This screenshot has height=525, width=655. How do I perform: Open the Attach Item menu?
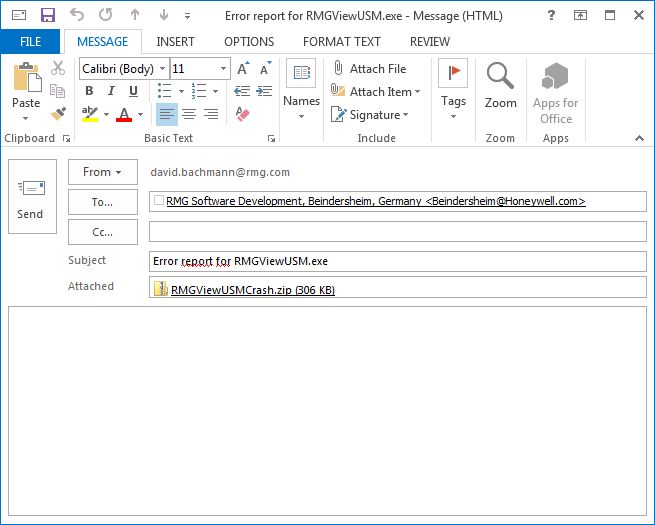click(376, 91)
